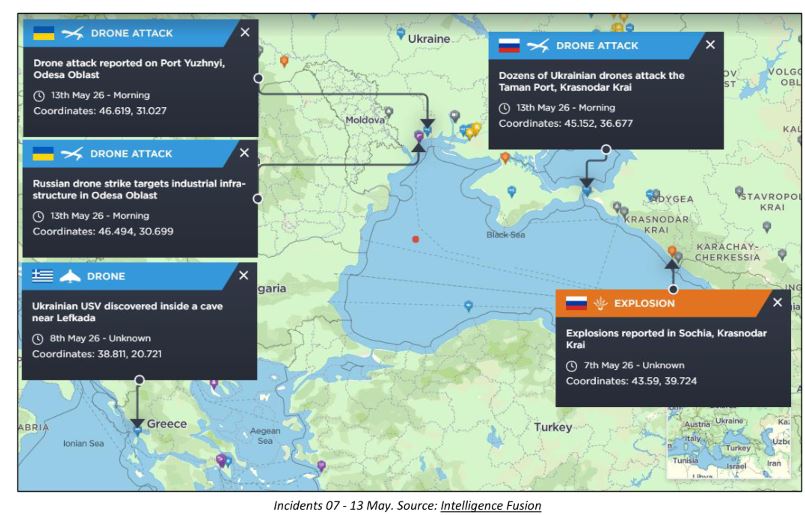Click the blue pin at Taman Port

(x=586, y=190)
